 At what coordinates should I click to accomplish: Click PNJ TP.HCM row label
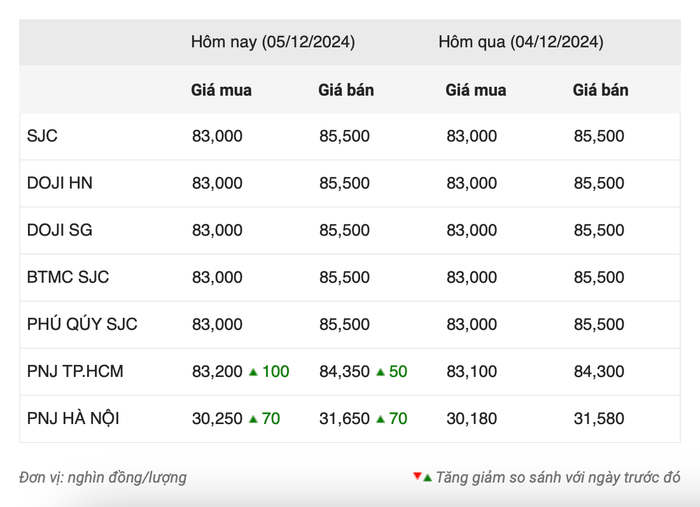click(x=75, y=372)
